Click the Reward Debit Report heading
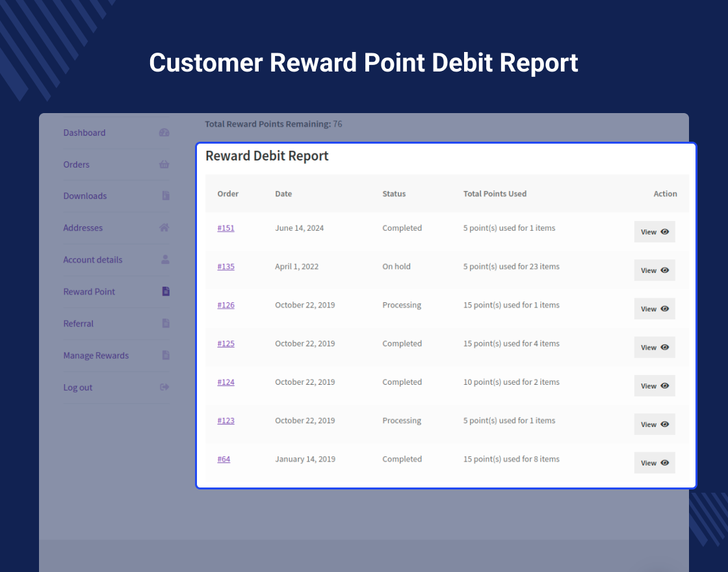The image size is (728, 572). pyautogui.click(x=267, y=156)
